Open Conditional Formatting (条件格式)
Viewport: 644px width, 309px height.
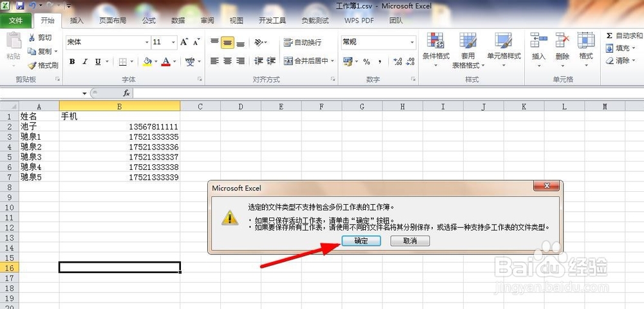tap(436, 50)
